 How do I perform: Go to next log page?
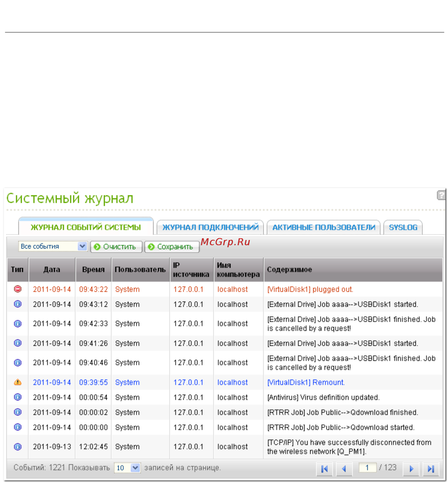coord(411,469)
